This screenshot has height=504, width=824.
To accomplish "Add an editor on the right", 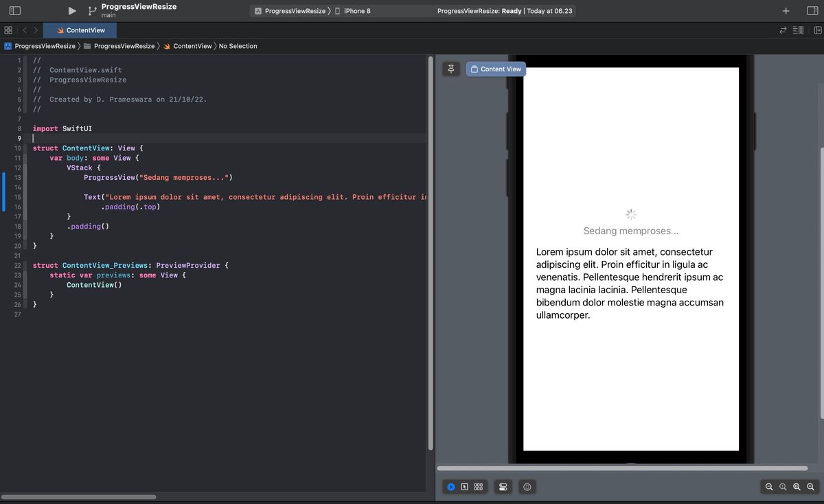I will [817, 30].
